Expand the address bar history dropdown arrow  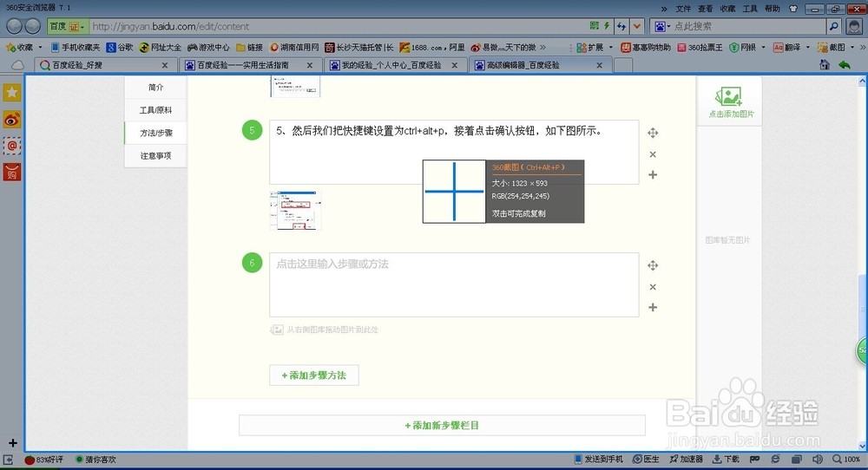tap(637, 26)
